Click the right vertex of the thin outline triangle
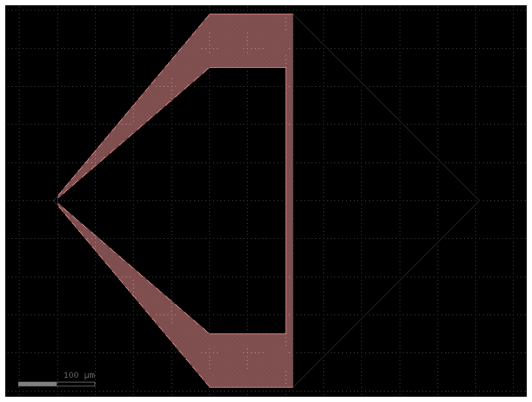The image size is (532, 402). 479,200
